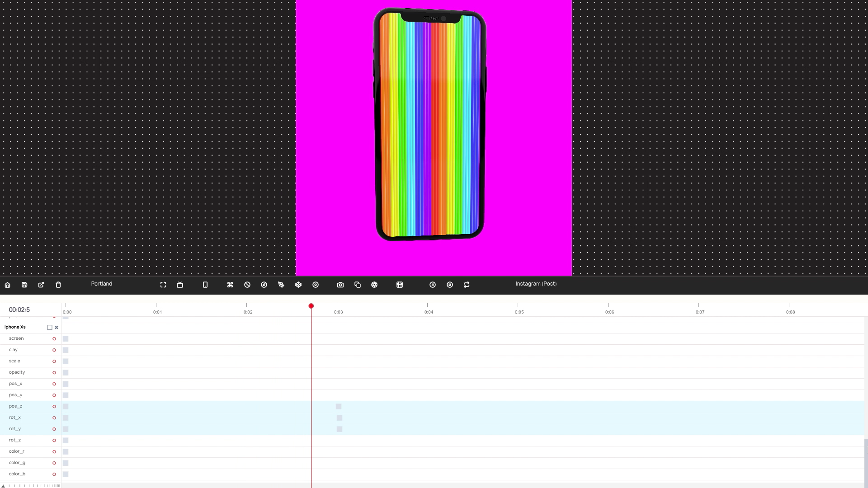Open the Portland project name dropdown
868x488 pixels.
pyautogui.click(x=101, y=284)
